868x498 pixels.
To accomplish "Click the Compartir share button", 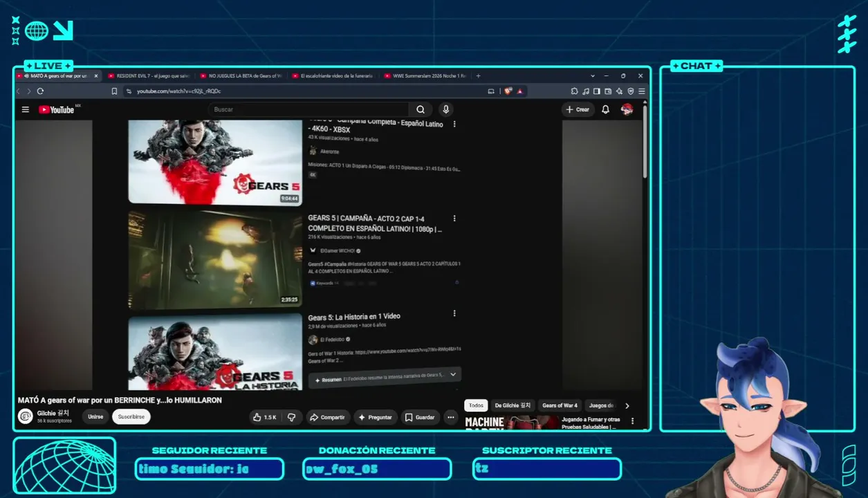I will click(x=328, y=417).
